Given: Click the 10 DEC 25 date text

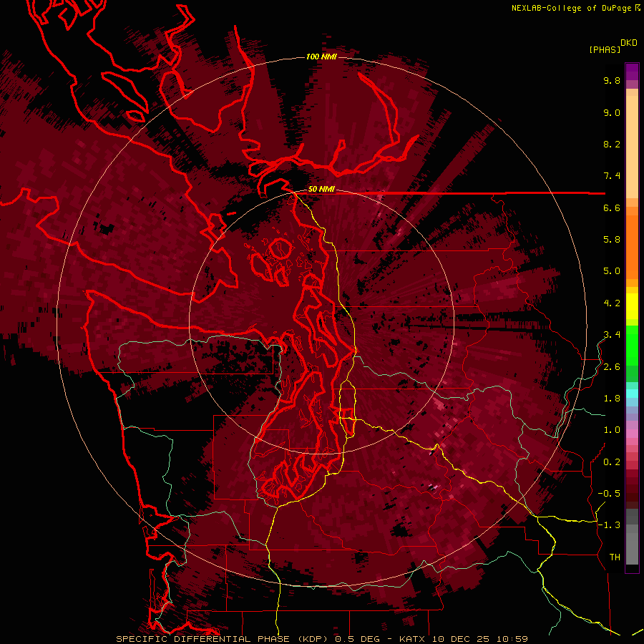Looking at the screenshot, I should point(462,639).
